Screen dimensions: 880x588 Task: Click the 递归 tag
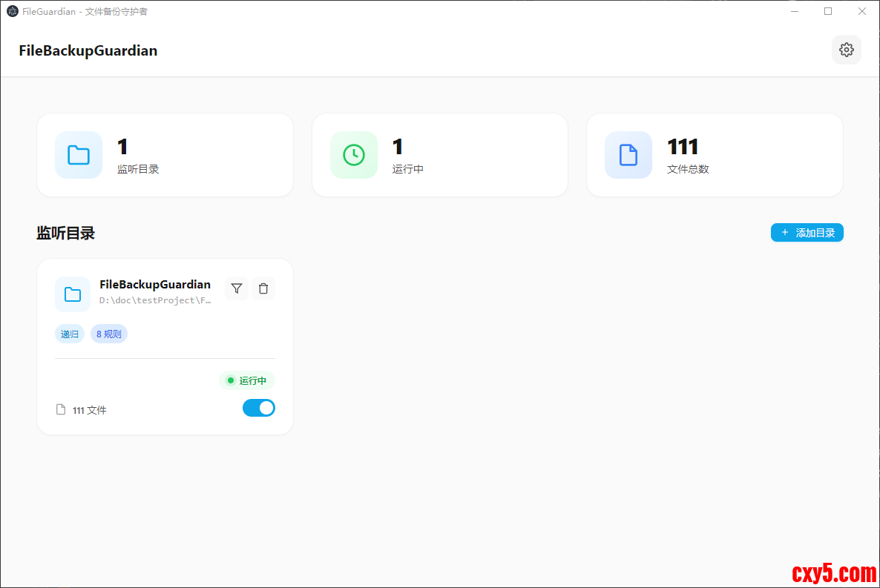[70, 334]
